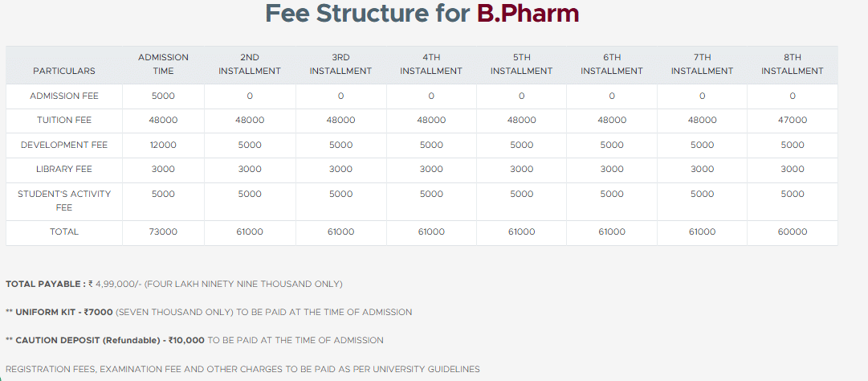Select the 60000 total for 8th installment

793,231
